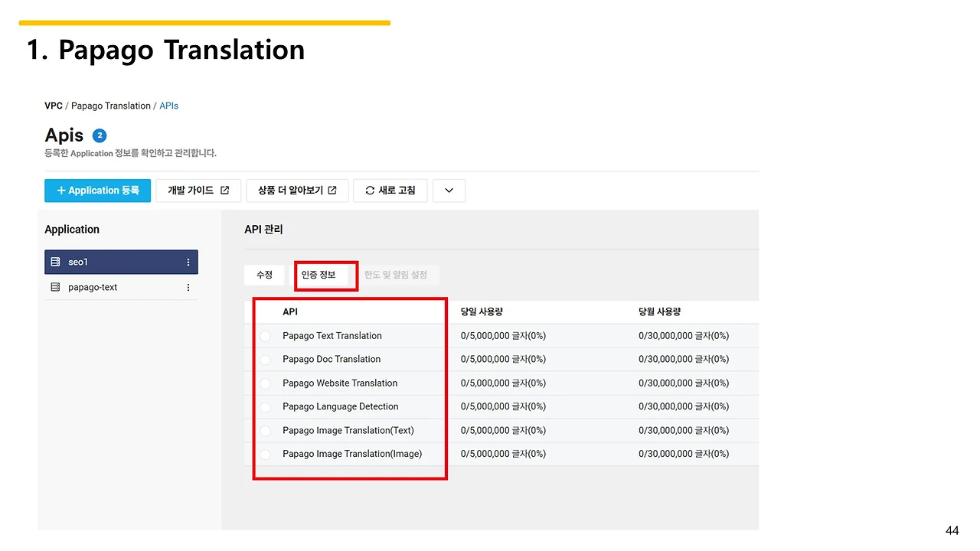Viewport: 980px width, 551px height.
Task: Click the 수정 button
Action: point(264,275)
